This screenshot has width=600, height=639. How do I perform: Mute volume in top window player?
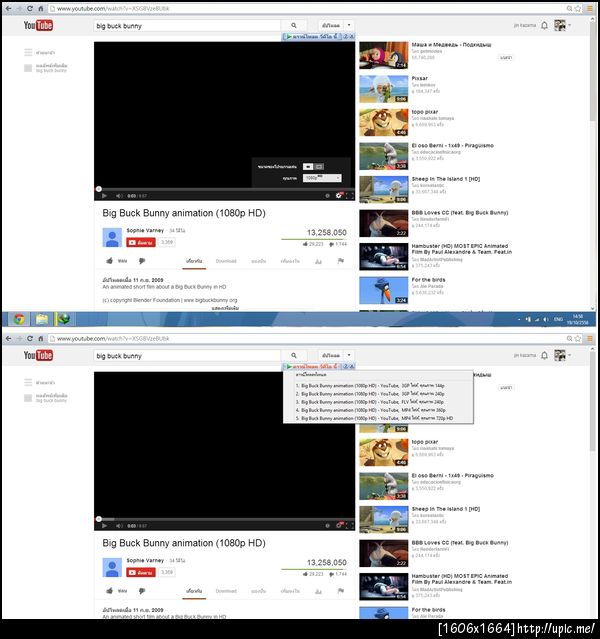tap(119, 196)
